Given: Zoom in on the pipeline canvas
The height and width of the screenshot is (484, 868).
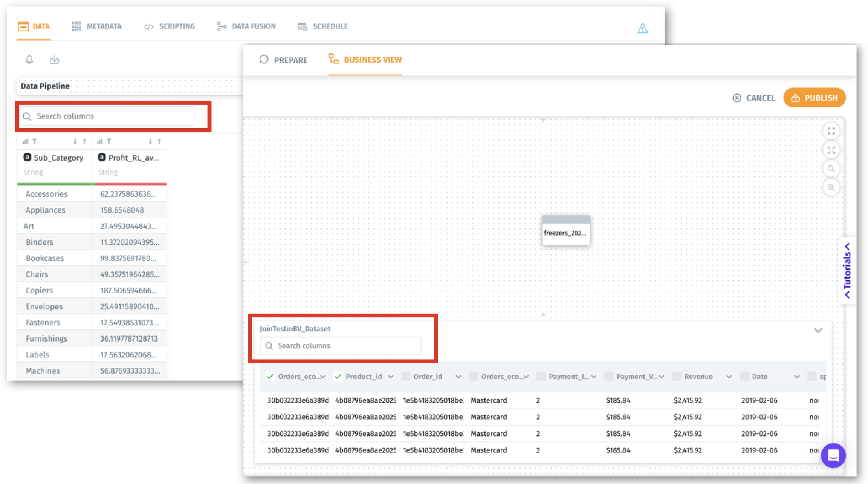Looking at the screenshot, I should pos(831,187).
